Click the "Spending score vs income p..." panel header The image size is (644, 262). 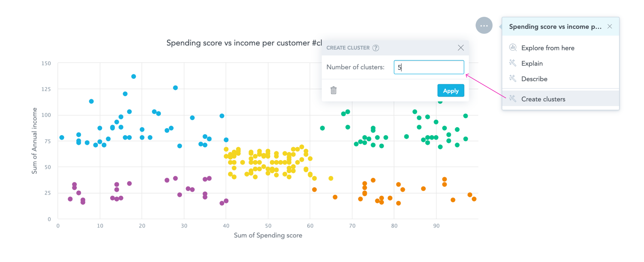(555, 26)
